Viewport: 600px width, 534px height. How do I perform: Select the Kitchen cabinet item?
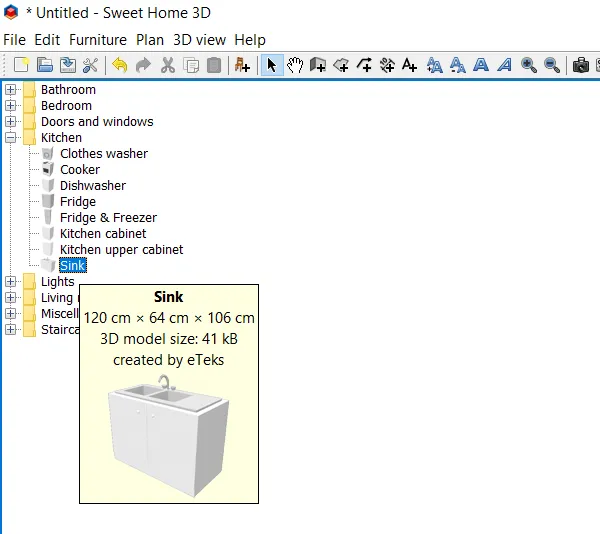point(103,234)
